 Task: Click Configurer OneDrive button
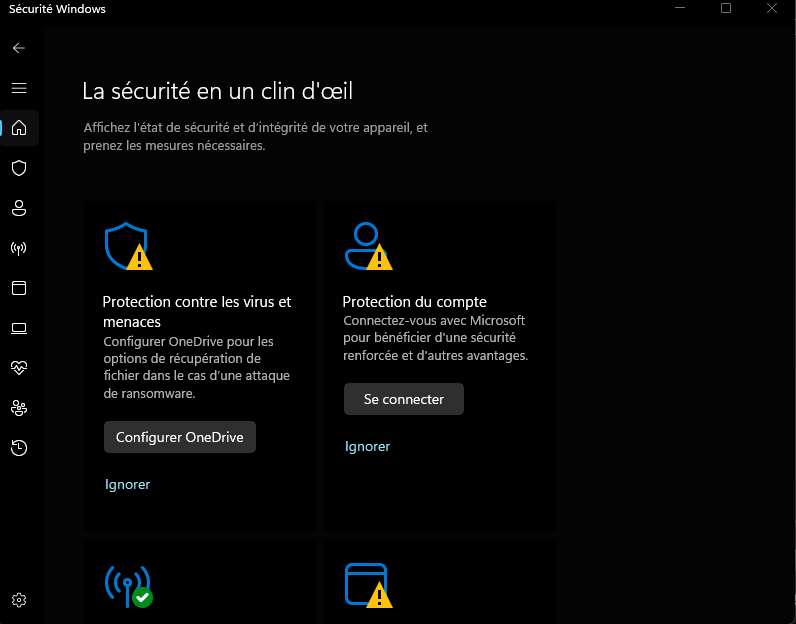click(x=180, y=437)
